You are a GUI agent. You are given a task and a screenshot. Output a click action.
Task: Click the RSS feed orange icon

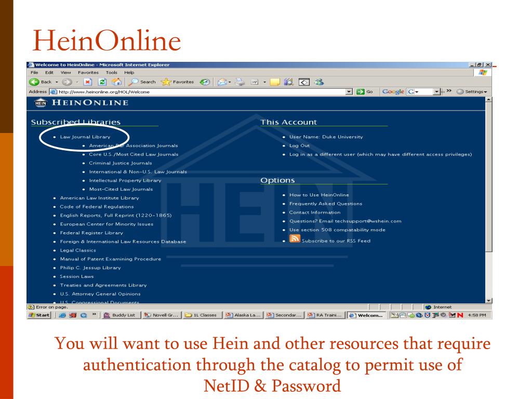pyautogui.click(x=295, y=239)
